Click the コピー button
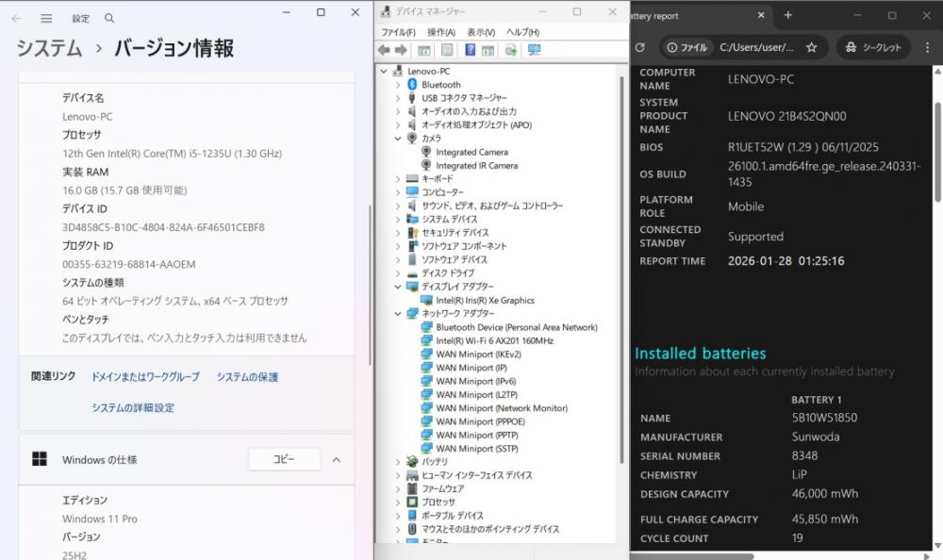 point(284,459)
